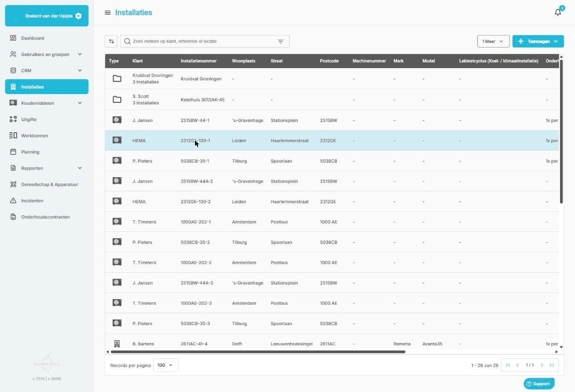Screen dimensions: 575x392
Task: Click the settings gear next to user name
Action: point(78,16)
